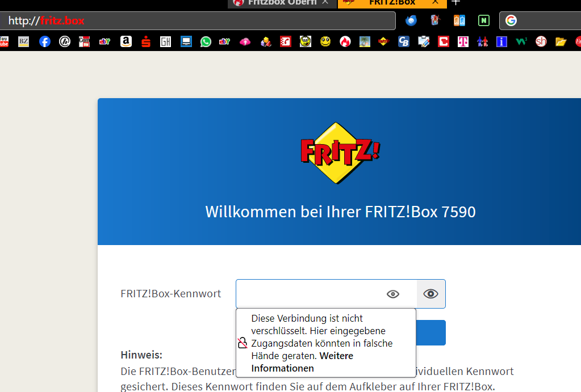Open the blue laptop bookmark

(186, 41)
